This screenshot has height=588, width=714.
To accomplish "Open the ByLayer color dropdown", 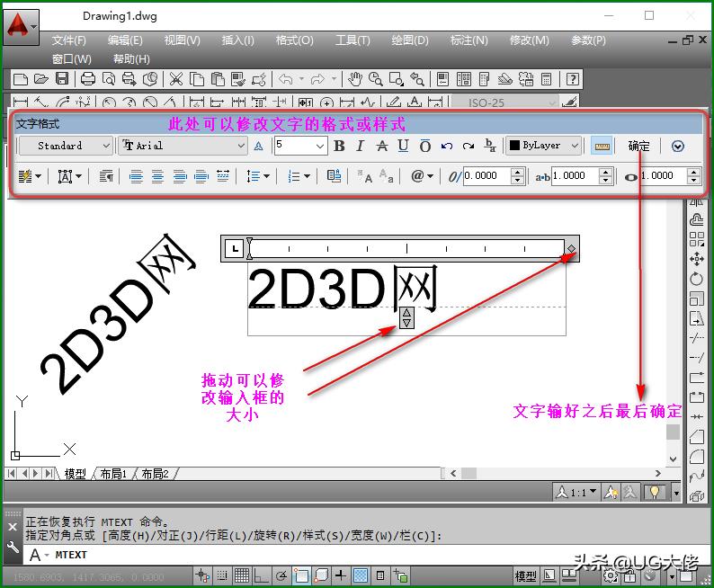I will (x=544, y=146).
